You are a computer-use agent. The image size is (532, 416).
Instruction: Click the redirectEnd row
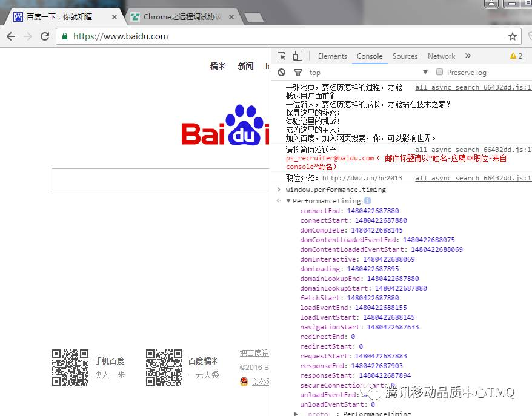pos(327,337)
